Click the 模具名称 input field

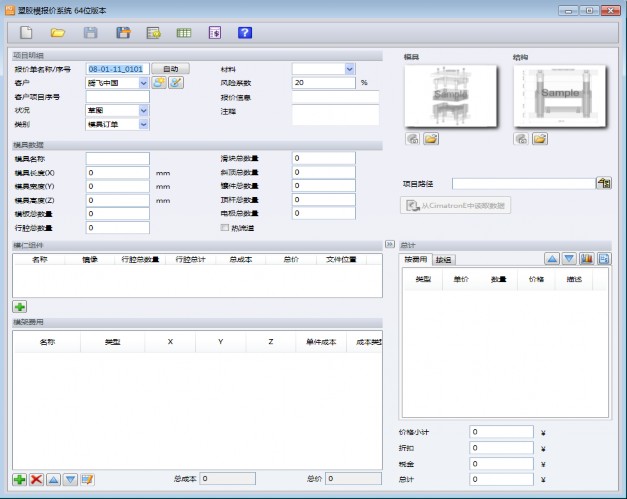tap(117, 159)
